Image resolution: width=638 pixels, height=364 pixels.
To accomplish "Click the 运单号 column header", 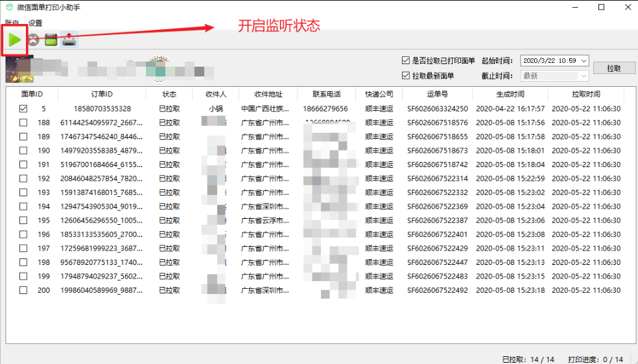I will (438, 94).
